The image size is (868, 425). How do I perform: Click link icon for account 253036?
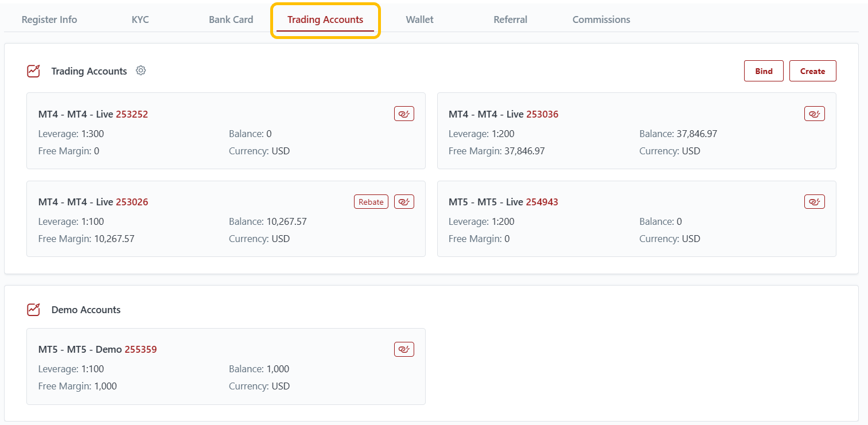[814, 114]
